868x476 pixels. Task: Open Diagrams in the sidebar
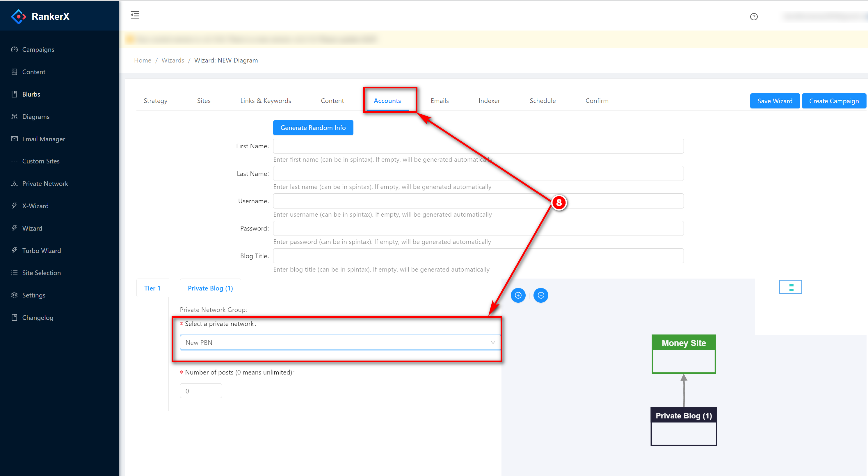pos(35,117)
